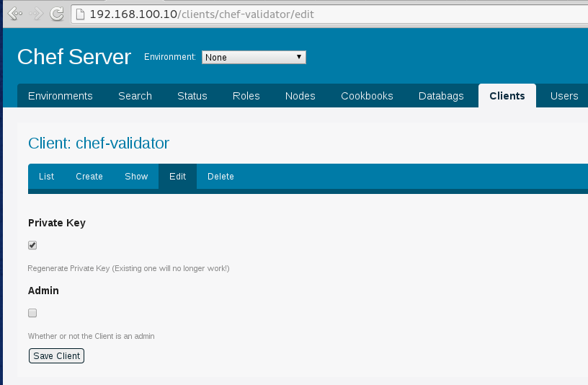Select Edit in the client submenu
588x385 pixels.
(x=177, y=177)
